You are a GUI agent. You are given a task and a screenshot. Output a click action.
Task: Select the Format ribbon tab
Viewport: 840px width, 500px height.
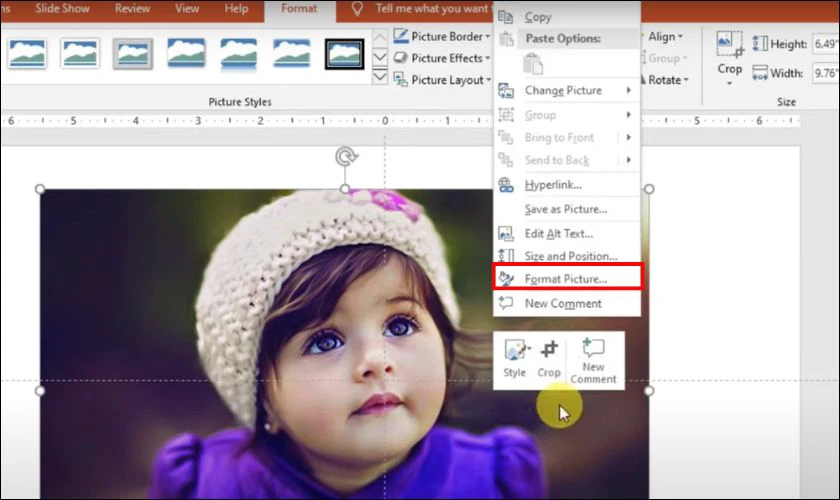pyautogui.click(x=299, y=9)
